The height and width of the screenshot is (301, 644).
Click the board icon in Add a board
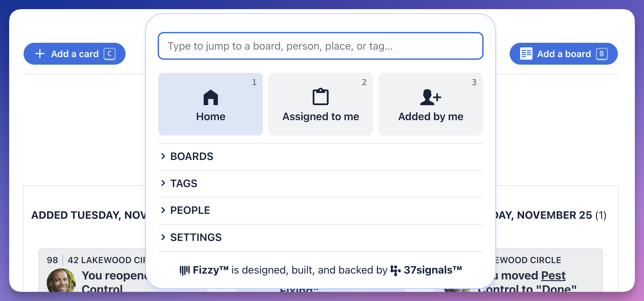(x=527, y=54)
